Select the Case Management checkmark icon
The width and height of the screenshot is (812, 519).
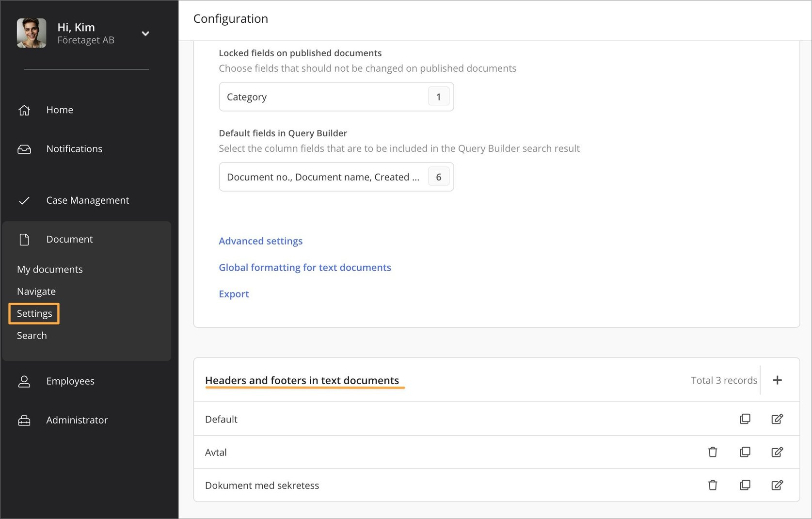[x=24, y=200]
